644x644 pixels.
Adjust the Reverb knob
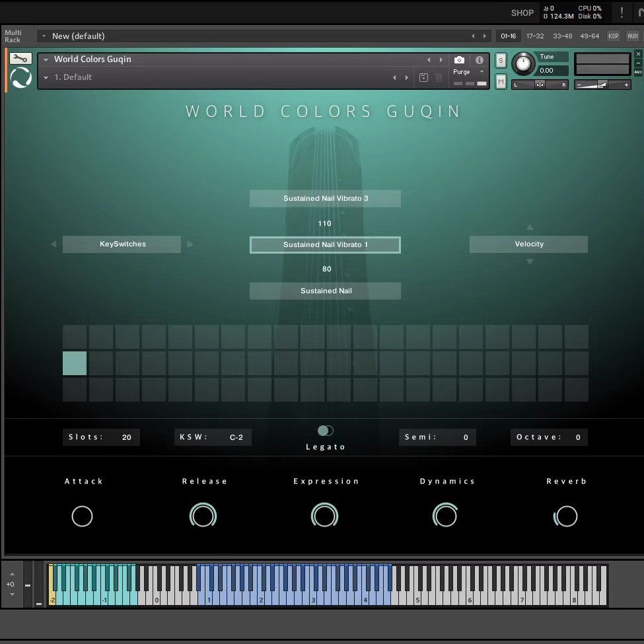click(566, 516)
